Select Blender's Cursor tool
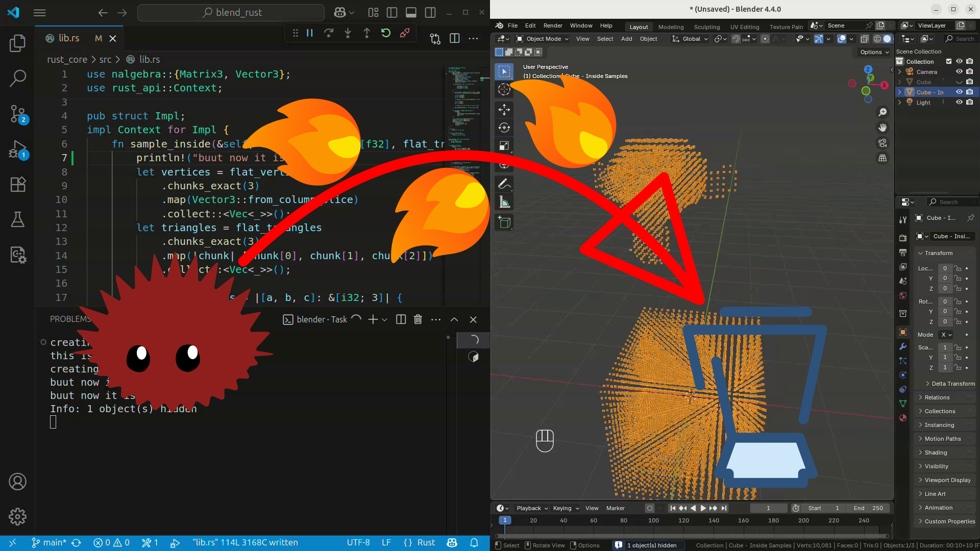Image resolution: width=980 pixels, height=551 pixels. (504, 89)
